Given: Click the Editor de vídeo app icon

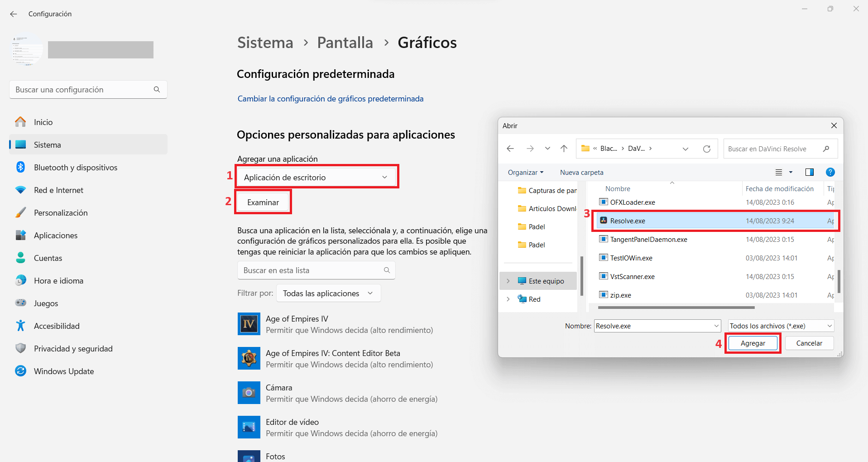Looking at the screenshot, I should (x=249, y=427).
